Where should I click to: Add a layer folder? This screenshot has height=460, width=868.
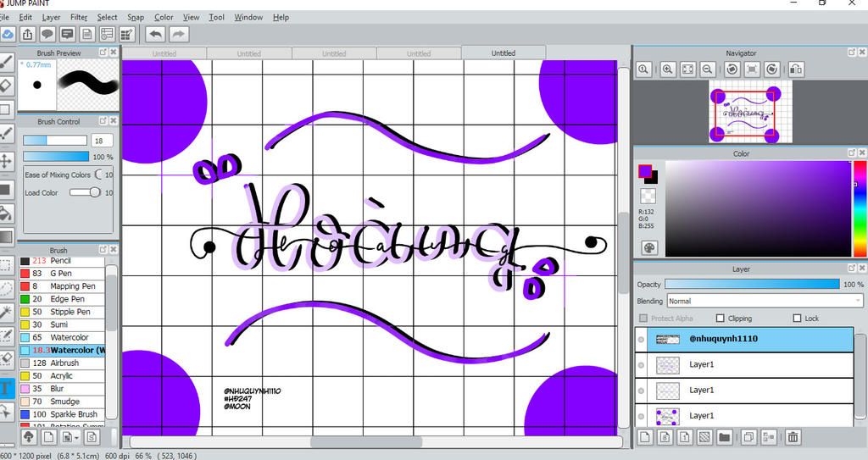[x=724, y=437]
